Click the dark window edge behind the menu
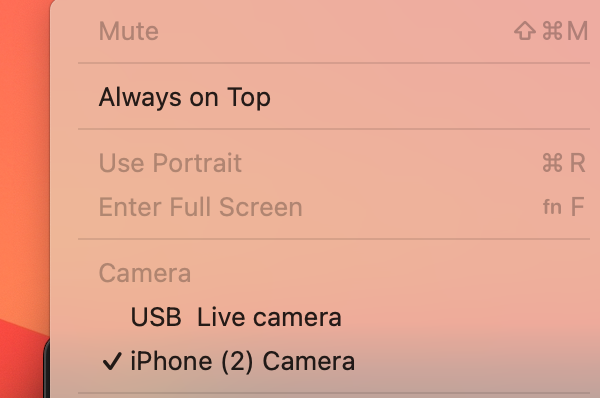 pyautogui.click(x=47, y=369)
